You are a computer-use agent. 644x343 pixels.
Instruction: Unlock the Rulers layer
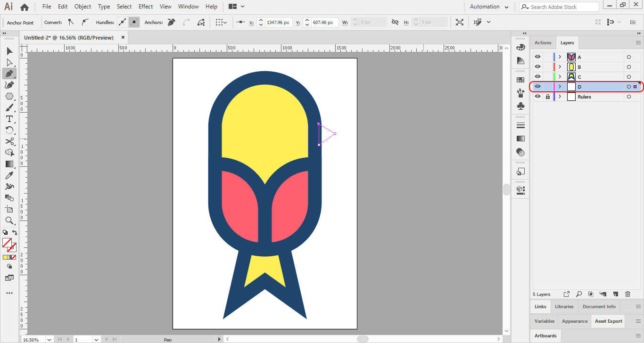[x=548, y=97]
